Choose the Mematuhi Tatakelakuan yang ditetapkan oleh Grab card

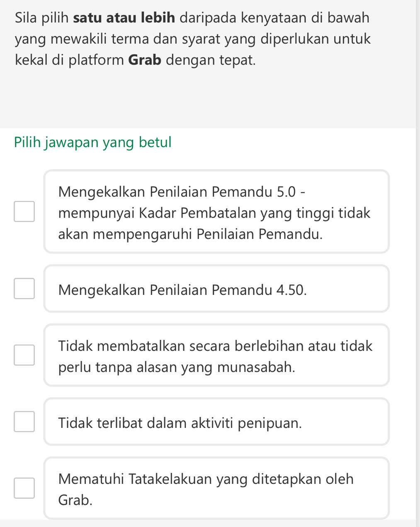[216, 488]
